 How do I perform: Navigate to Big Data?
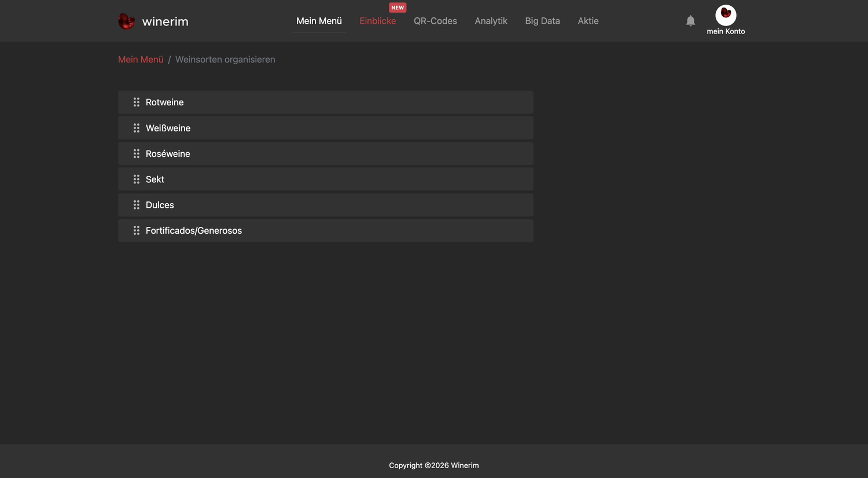[x=542, y=21]
